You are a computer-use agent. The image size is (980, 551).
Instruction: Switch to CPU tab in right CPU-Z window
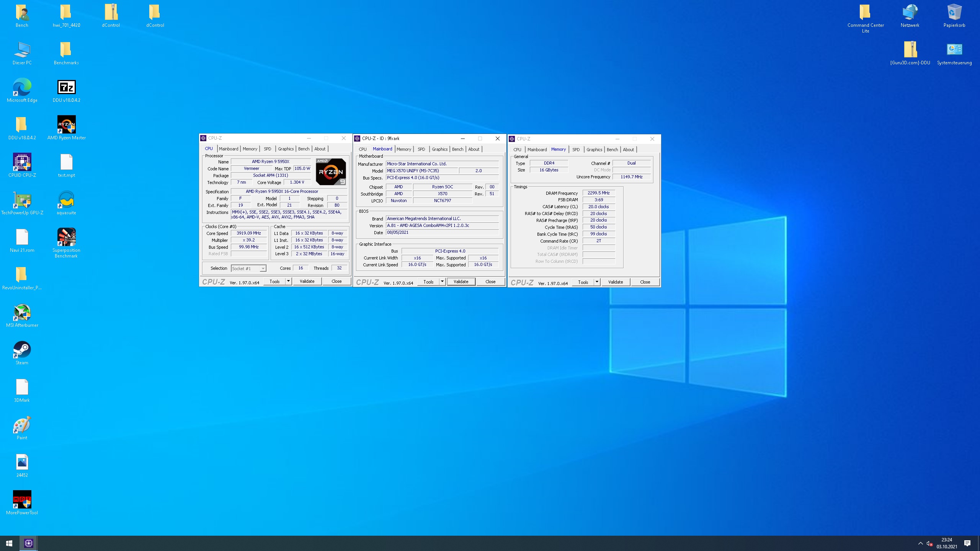[x=517, y=150]
